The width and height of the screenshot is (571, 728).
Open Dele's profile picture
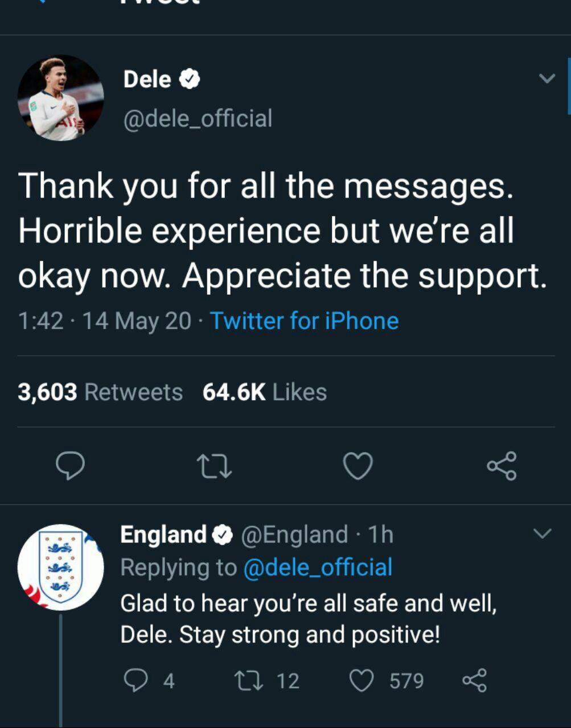coord(60,98)
